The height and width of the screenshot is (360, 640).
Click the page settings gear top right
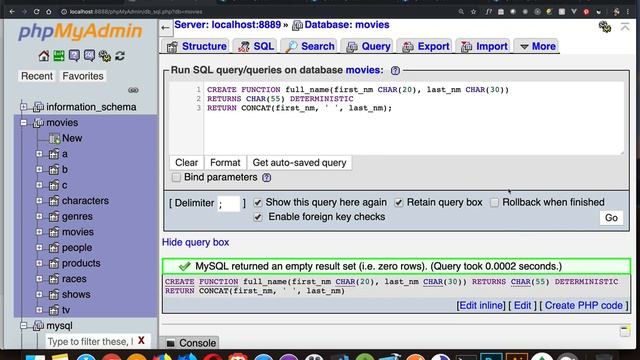pyautogui.click(x=604, y=27)
